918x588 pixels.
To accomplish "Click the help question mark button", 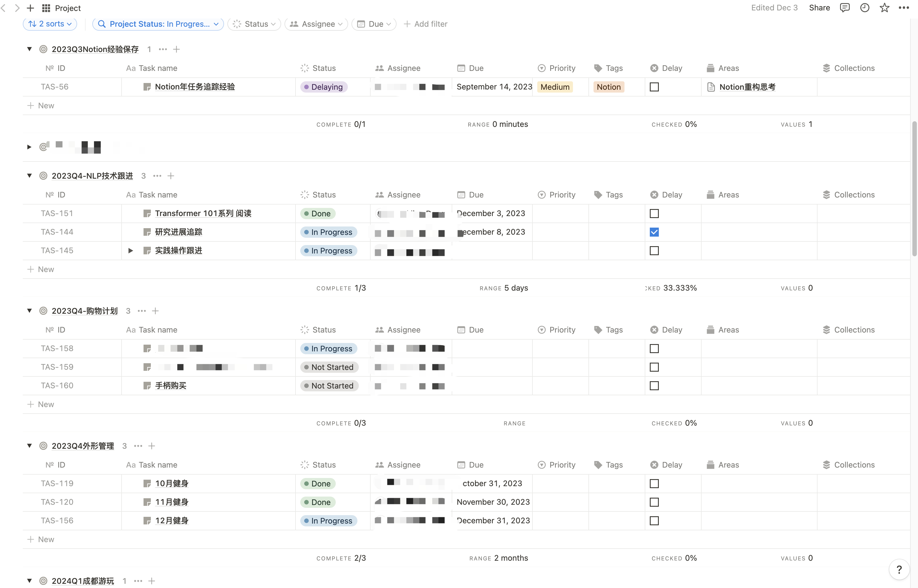I will click(x=899, y=569).
